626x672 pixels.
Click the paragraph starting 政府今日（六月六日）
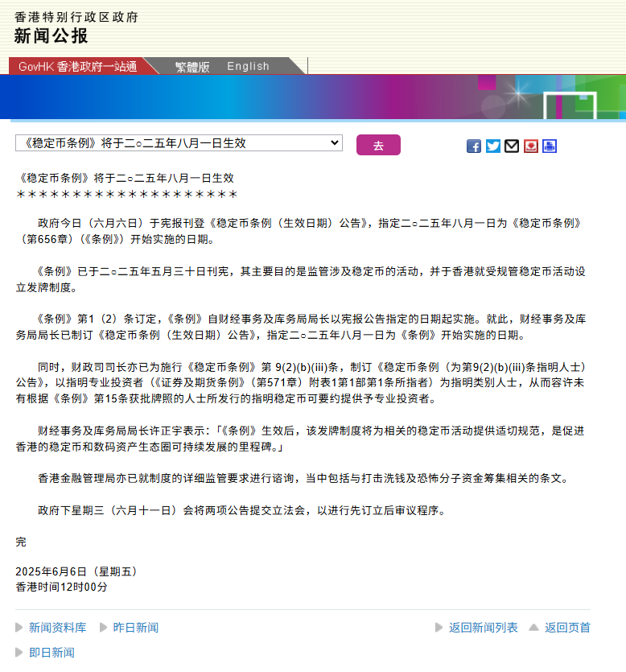point(300,231)
